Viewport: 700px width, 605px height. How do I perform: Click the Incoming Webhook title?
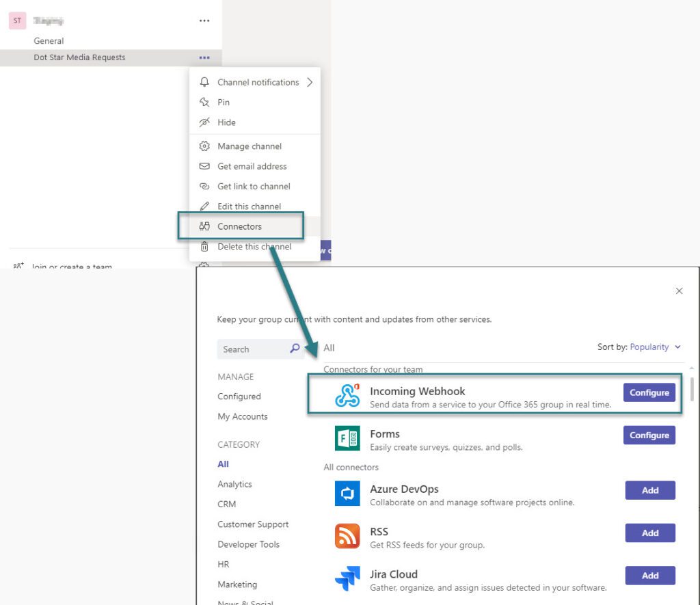pos(418,391)
